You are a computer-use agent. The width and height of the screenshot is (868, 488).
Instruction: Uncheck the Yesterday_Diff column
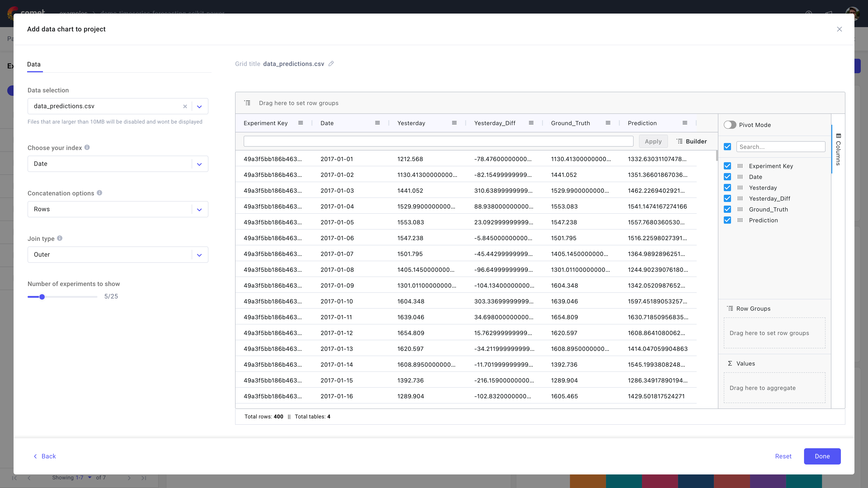click(727, 198)
